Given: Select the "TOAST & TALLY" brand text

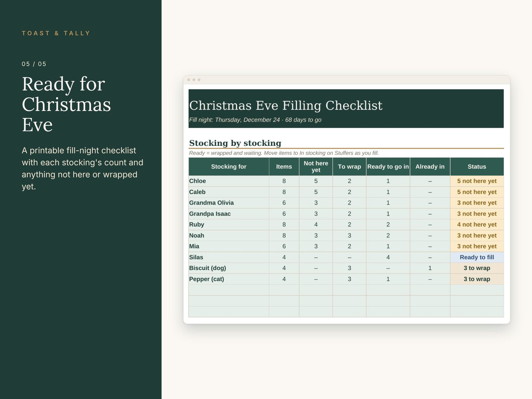Looking at the screenshot, I should 56,33.
